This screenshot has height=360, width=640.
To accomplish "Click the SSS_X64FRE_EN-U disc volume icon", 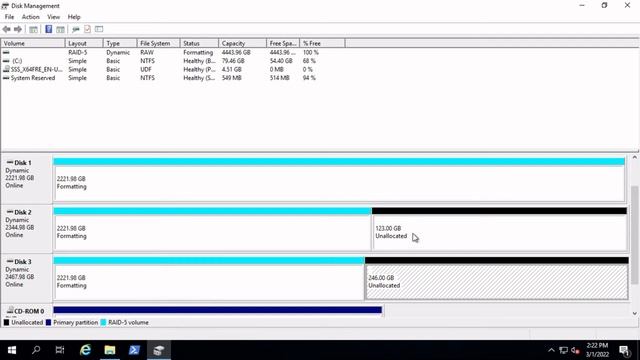I will pyautogui.click(x=6, y=69).
